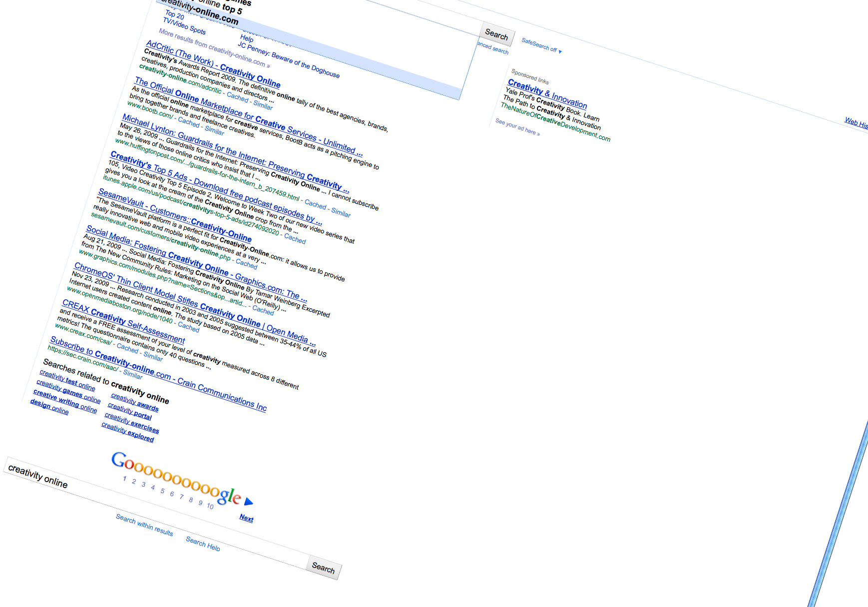
Task: Open Similar link for www.creax.com result
Action: [153, 356]
